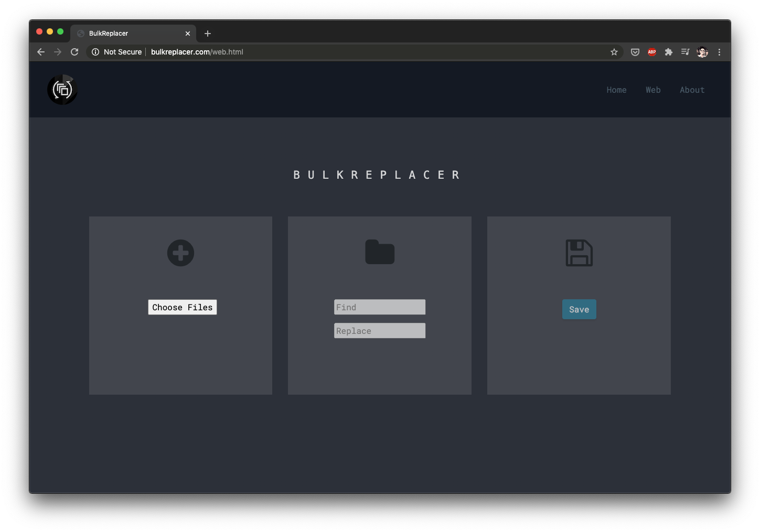Focus the Find input field
The image size is (760, 532).
(380, 307)
